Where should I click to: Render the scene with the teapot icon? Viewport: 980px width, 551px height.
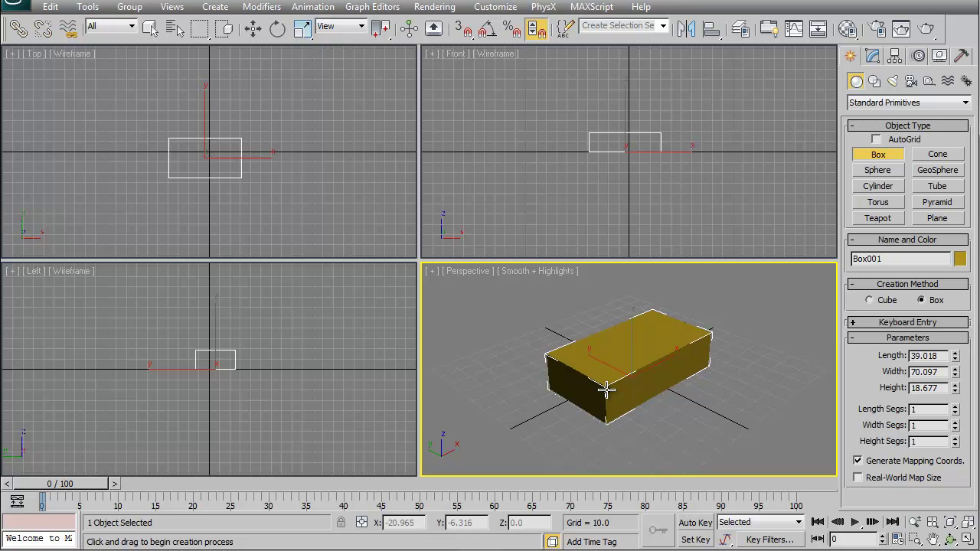click(x=926, y=29)
